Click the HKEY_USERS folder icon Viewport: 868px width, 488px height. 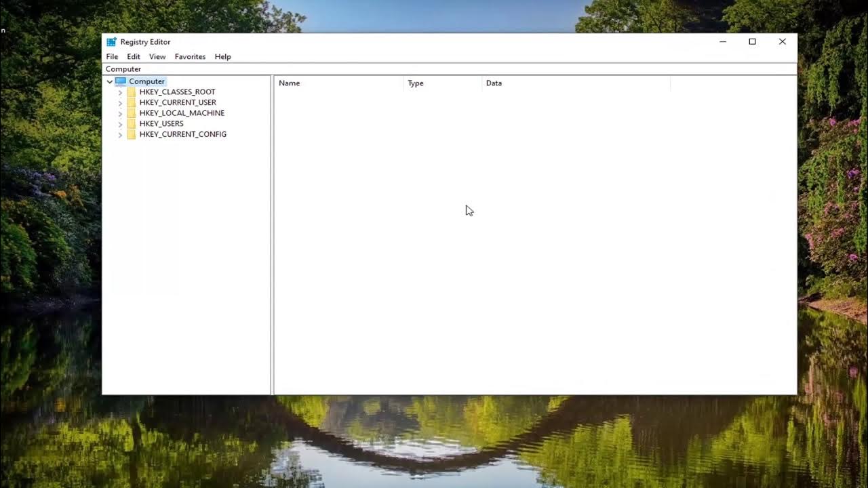132,124
